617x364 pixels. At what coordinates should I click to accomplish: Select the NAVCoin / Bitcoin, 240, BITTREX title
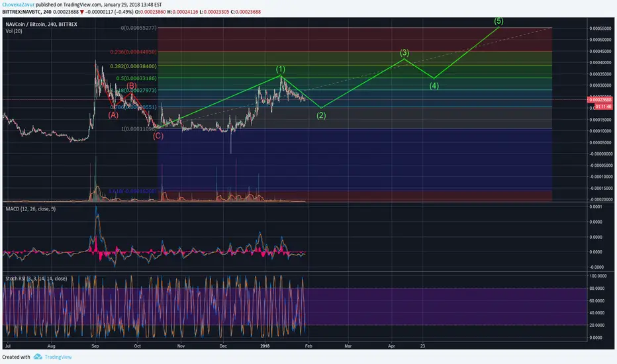[x=41, y=24]
